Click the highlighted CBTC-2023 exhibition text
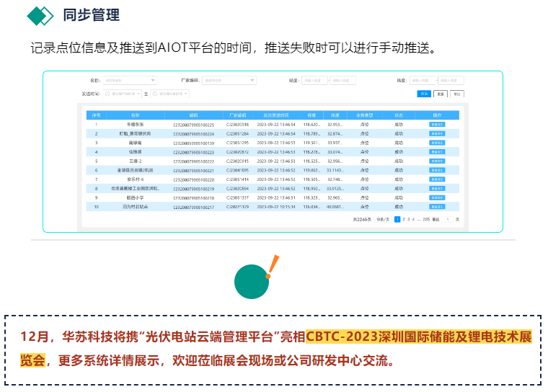 418,337
